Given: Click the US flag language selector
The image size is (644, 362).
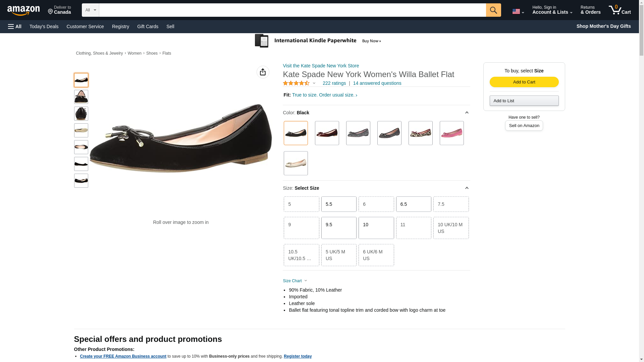Looking at the screenshot, I should pos(518,11).
